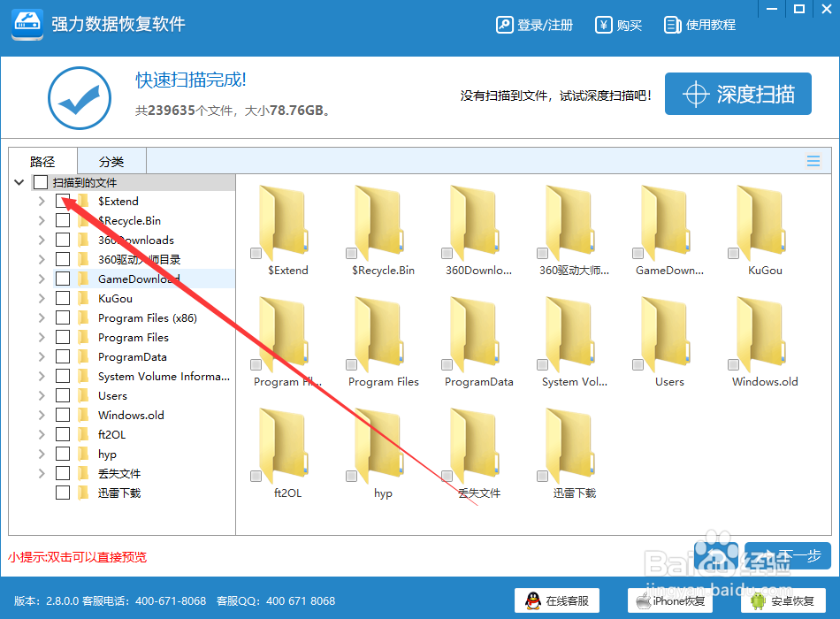Click the 购买 purchase icon
Screen dimensions: 840x619
coord(603,25)
